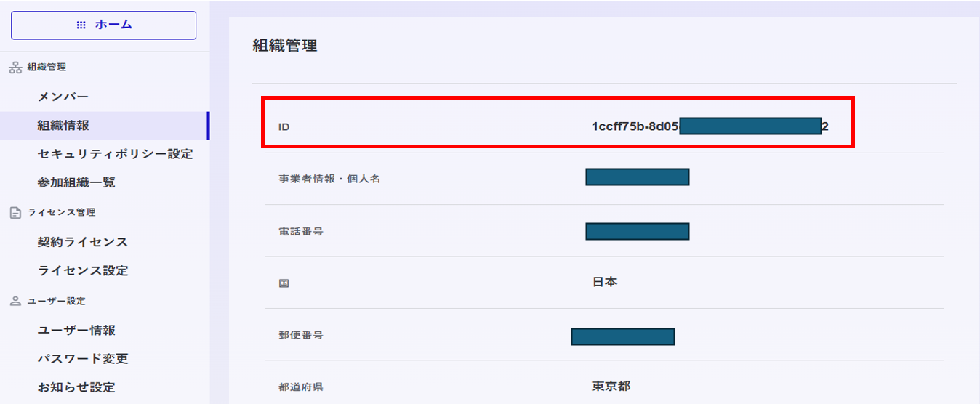Click the ライセンス管理 document icon
The image size is (980, 404).
[15, 213]
